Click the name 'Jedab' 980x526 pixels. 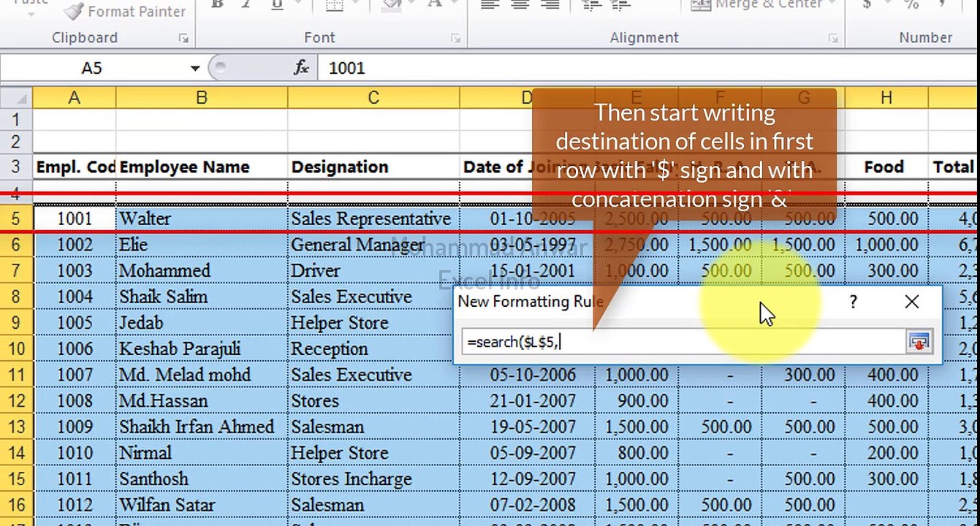pyautogui.click(x=141, y=322)
